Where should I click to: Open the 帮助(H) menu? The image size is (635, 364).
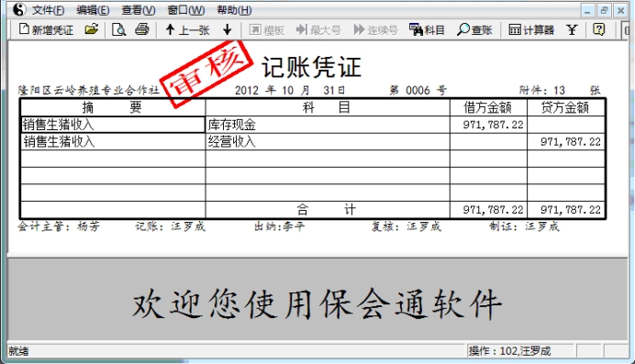pyautogui.click(x=234, y=10)
